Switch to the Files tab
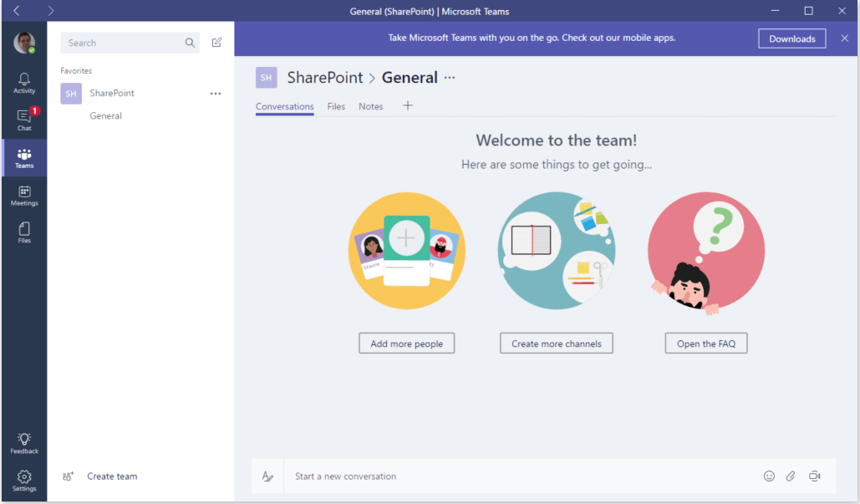The height and width of the screenshot is (504, 860). [x=336, y=106]
